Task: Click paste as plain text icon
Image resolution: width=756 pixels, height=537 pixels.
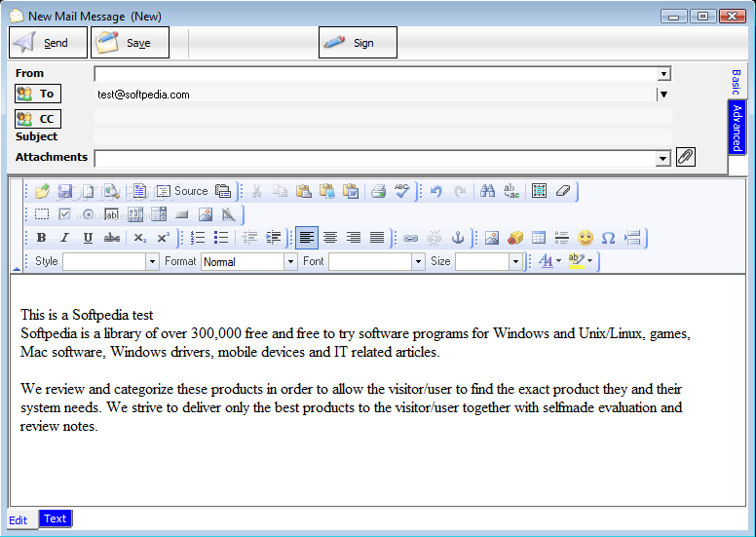Action: (327, 191)
